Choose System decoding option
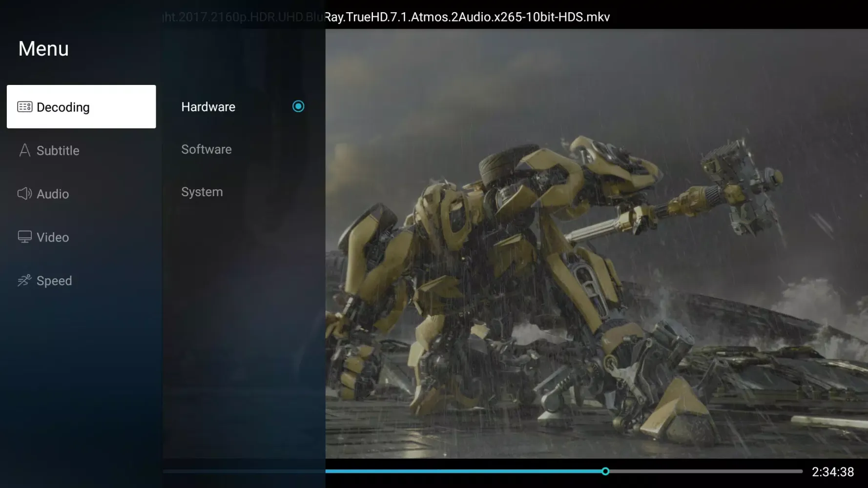Screen dimensions: 868x488 click(243, 192)
